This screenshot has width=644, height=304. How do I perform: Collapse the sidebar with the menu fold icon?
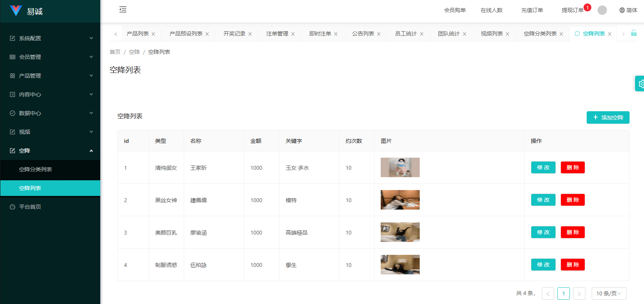[x=123, y=10]
